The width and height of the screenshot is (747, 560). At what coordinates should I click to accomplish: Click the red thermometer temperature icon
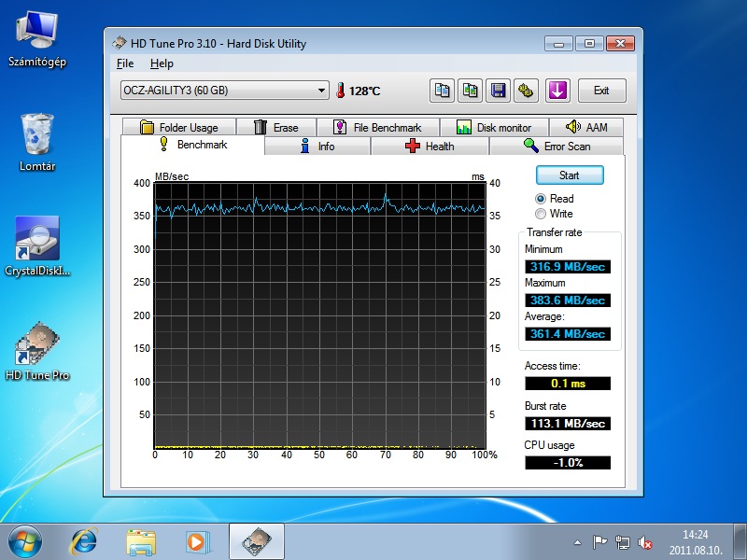click(x=340, y=90)
